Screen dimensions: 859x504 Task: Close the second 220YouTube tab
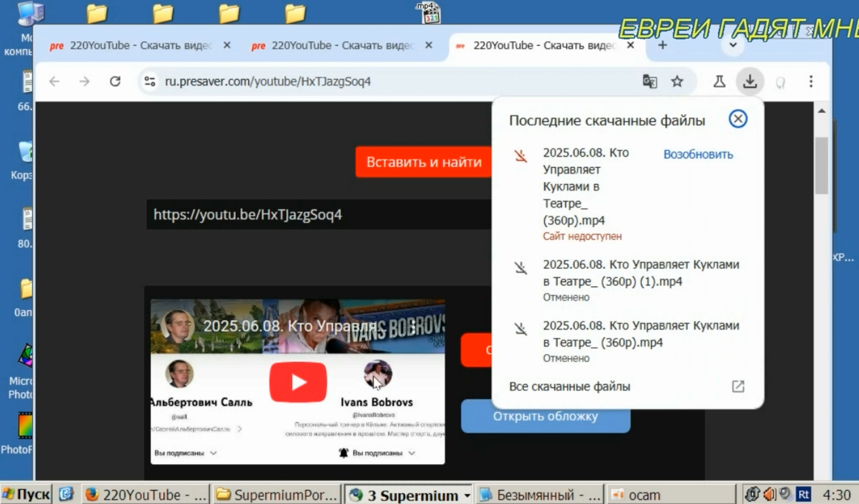(x=429, y=45)
